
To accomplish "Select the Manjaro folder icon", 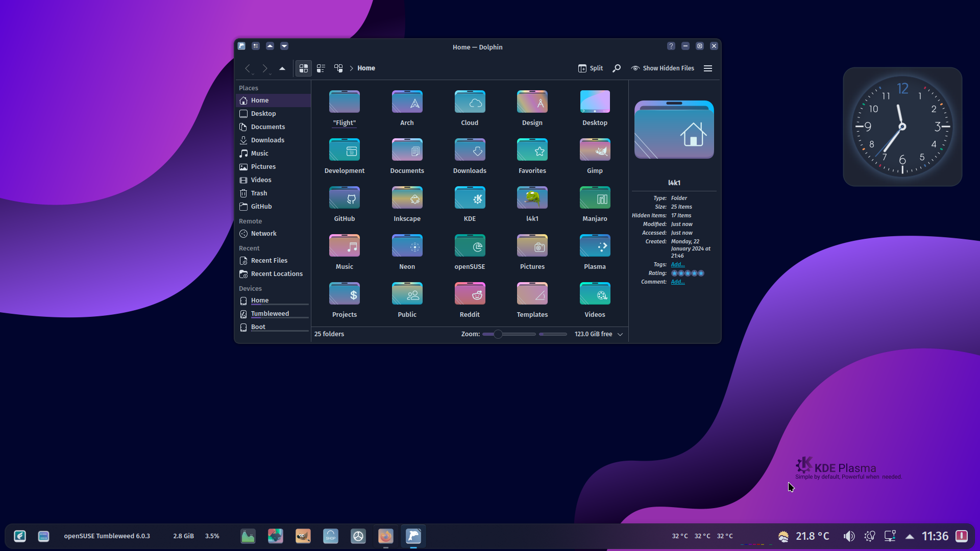I will pos(595,198).
